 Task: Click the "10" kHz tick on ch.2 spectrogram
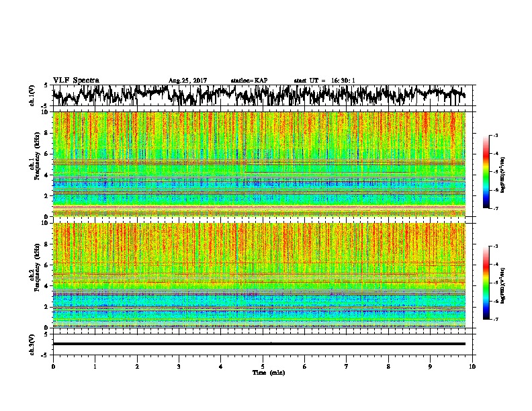45,223
